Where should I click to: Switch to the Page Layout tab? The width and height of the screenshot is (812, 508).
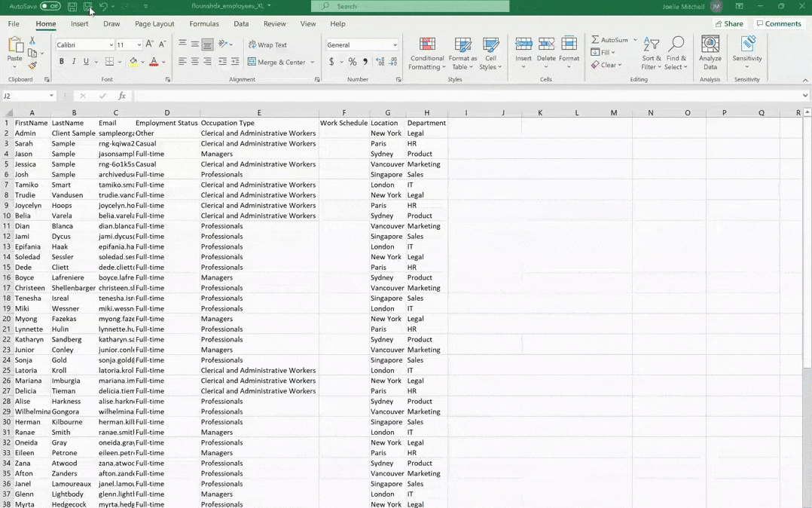click(154, 24)
